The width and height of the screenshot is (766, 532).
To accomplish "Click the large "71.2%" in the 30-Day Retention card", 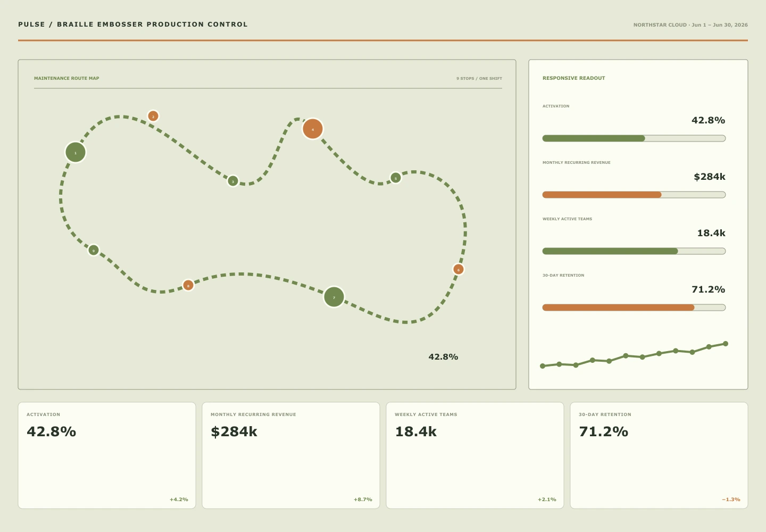I will pos(604,431).
